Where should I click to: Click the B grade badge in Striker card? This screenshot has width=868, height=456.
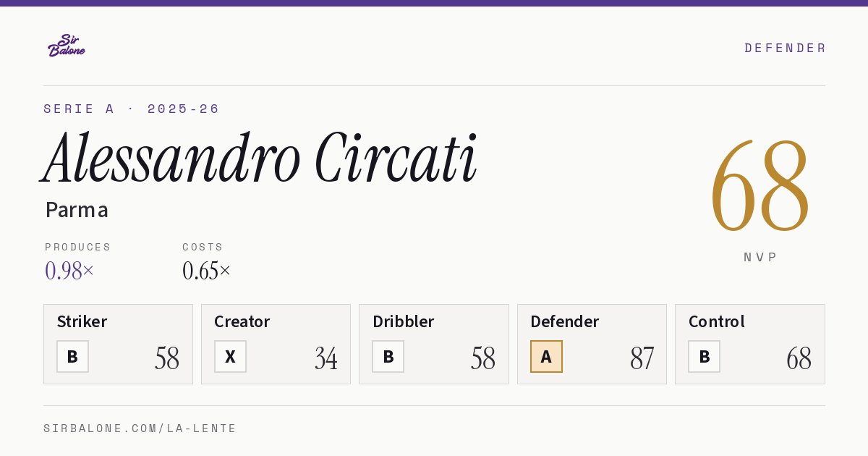pyautogui.click(x=72, y=357)
